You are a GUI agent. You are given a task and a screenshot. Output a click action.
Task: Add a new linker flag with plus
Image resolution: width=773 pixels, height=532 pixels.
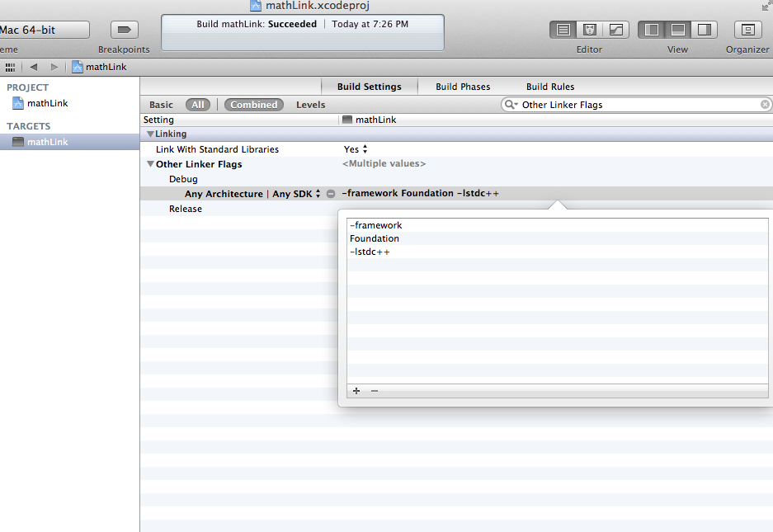click(x=356, y=391)
